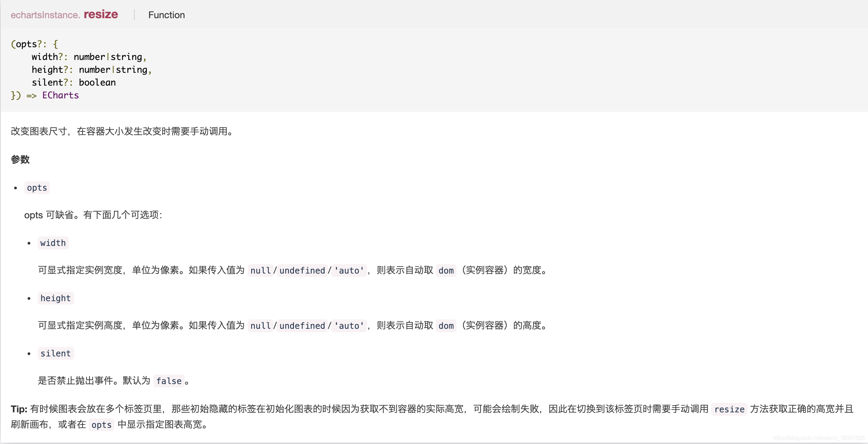Click 'silent?: boolean' line in signature

[x=73, y=83]
